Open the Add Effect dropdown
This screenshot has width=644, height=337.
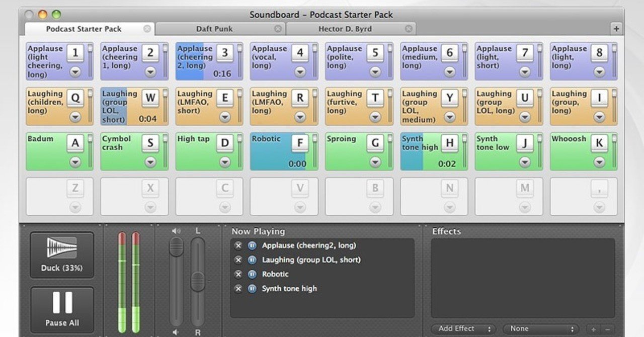tap(464, 329)
